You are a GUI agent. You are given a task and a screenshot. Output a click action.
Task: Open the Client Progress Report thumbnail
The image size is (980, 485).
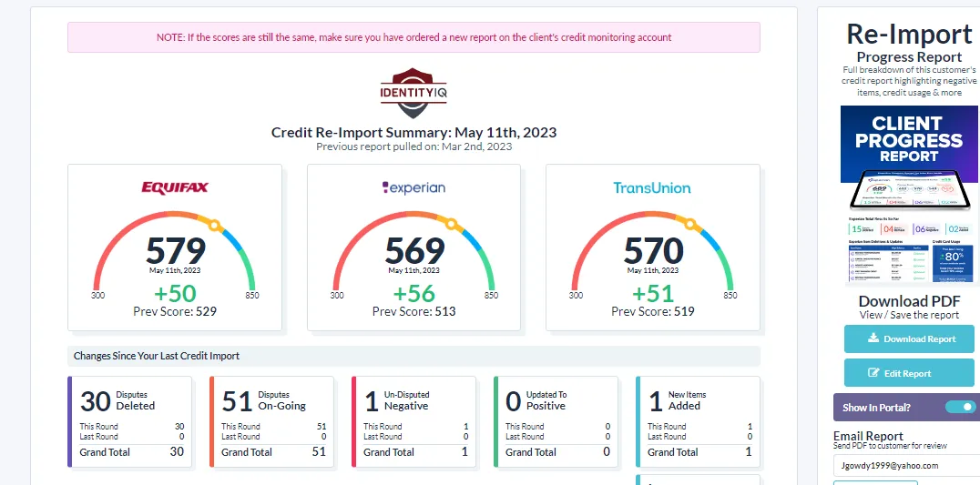click(910, 196)
